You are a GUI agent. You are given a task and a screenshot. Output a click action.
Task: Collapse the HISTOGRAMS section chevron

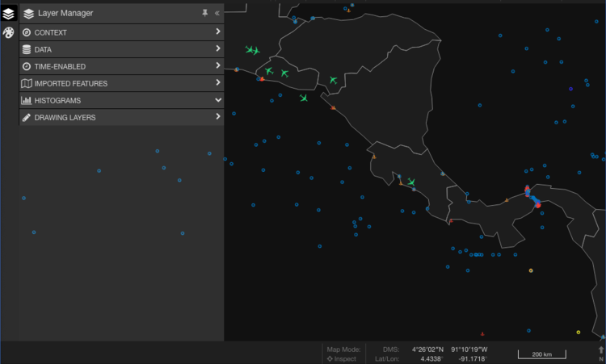pos(218,100)
